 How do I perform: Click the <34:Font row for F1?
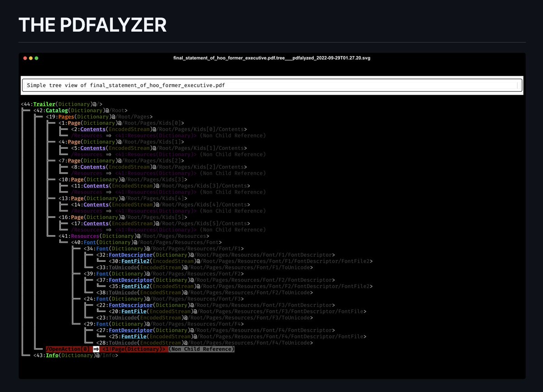pos(163,249)
